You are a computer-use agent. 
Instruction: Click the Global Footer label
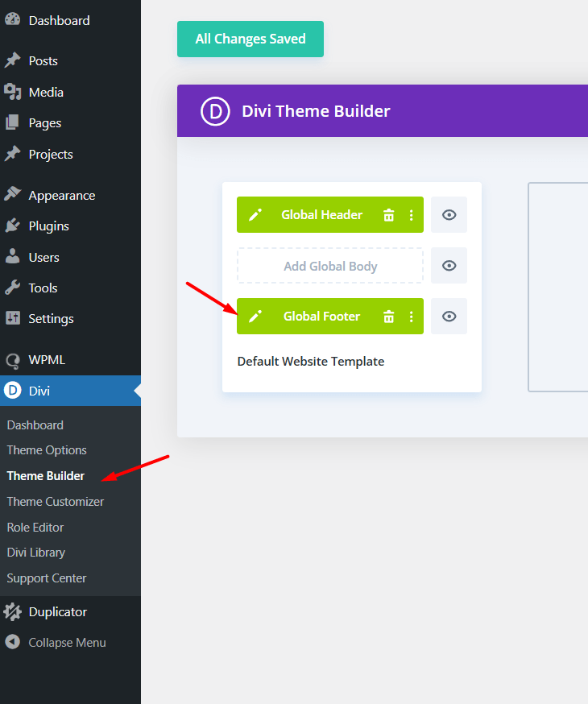point(322,317)
